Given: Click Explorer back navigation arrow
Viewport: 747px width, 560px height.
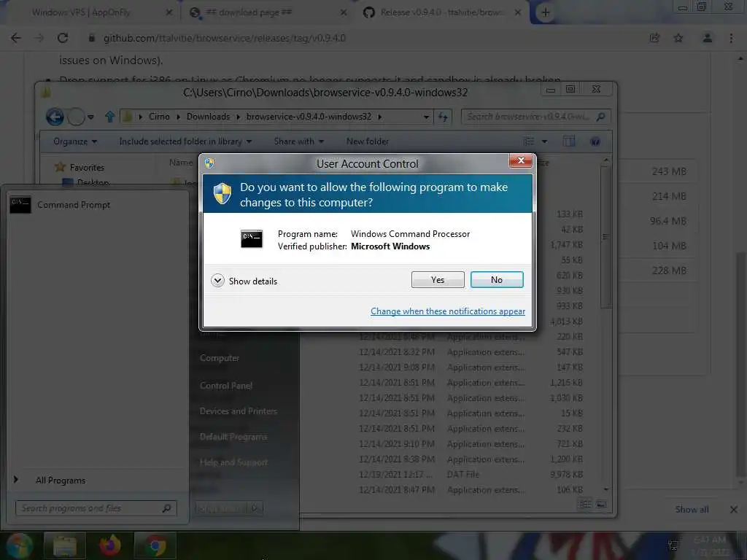Looking at the screenshot, I should 55,117.
